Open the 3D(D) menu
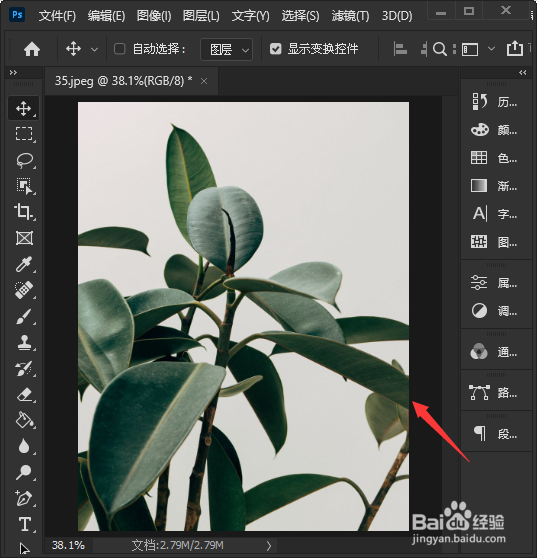 point(397,16)
